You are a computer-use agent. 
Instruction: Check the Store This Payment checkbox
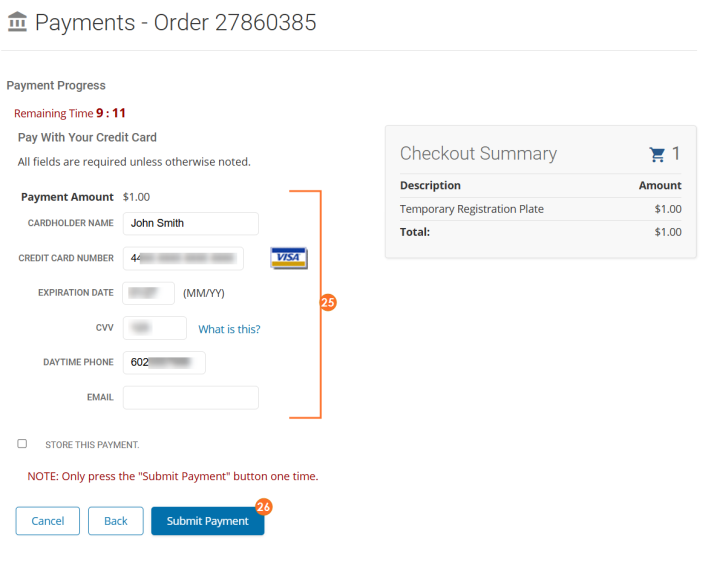point(22,444)
